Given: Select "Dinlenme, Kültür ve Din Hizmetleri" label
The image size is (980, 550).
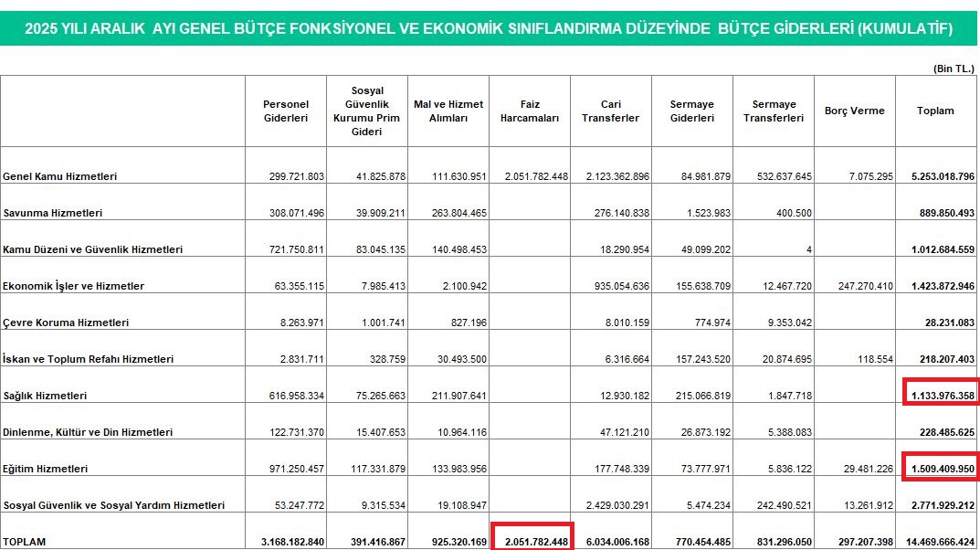Looking at the screenshot, I should tap(88, 432).
